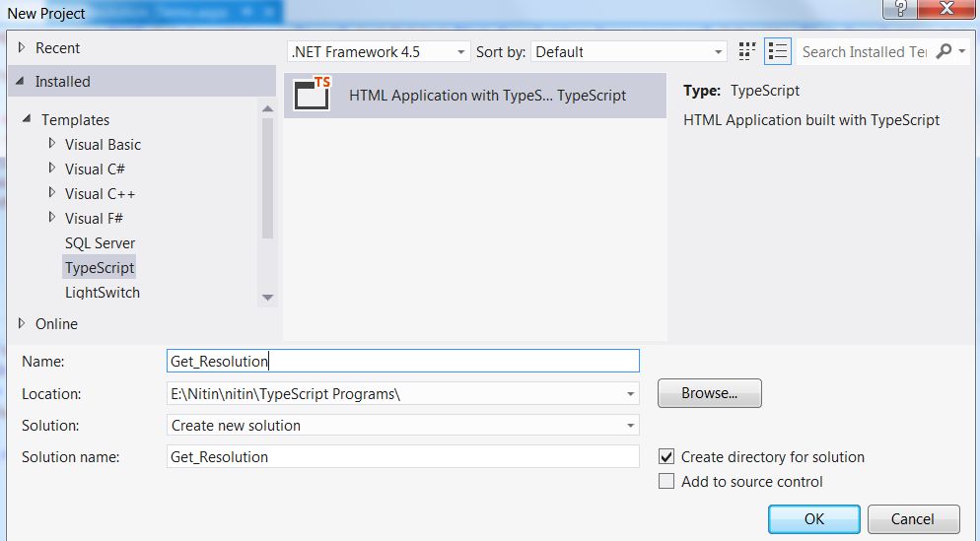Enable Add to source control checkbox

(666, 481)
